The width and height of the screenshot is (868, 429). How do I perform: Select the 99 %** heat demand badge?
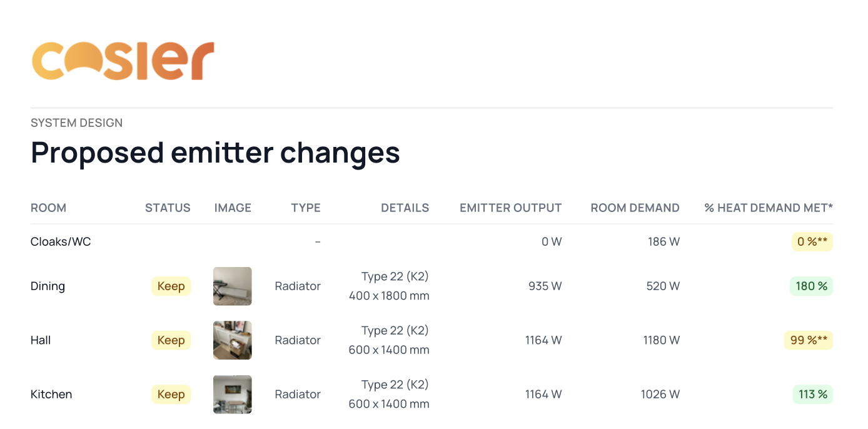[808, 340]
